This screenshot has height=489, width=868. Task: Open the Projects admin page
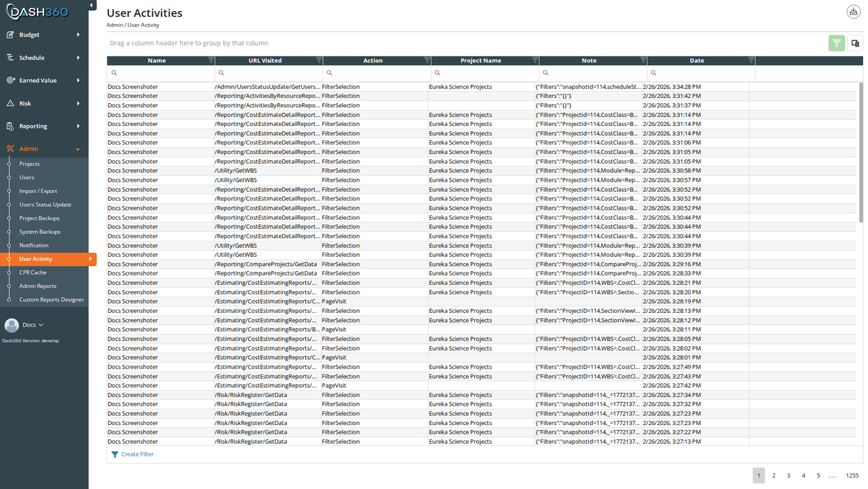click(29, 164)
